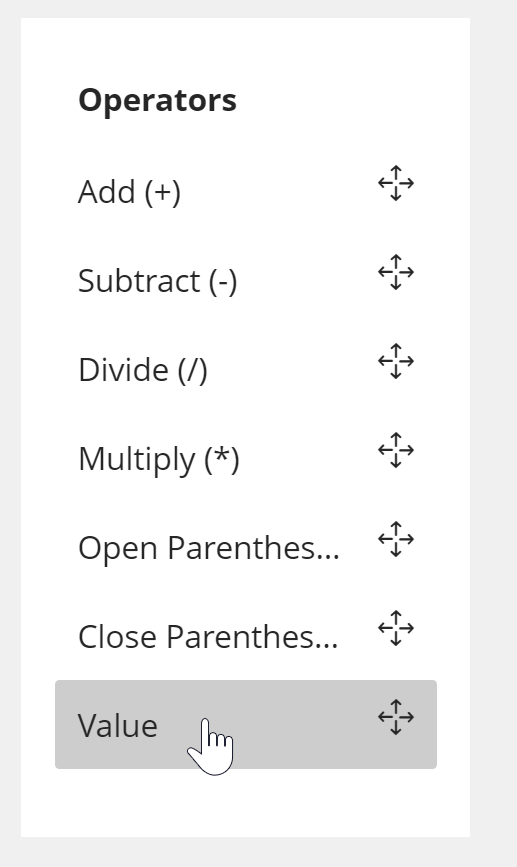Screen dimensions: 517x867
Task: Click the truncated Open Parenthes… label
Action: [208, 548]
